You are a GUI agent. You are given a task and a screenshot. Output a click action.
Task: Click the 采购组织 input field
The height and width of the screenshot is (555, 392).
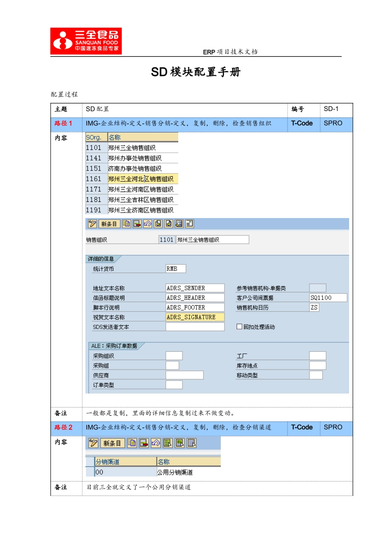(174, 356)
